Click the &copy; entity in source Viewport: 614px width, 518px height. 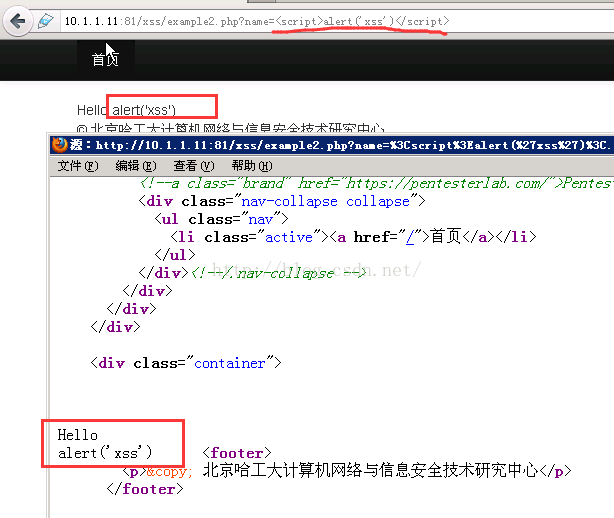169,471
